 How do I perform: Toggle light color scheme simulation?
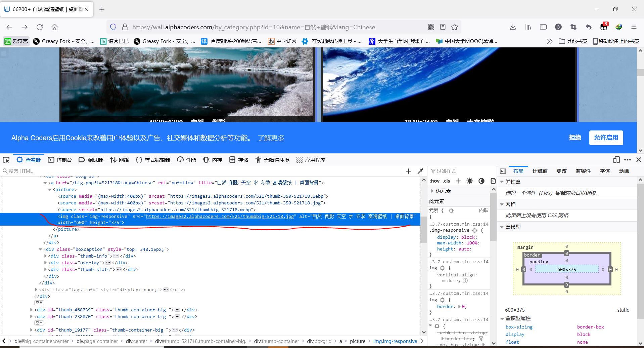click(x=470, y=181)
